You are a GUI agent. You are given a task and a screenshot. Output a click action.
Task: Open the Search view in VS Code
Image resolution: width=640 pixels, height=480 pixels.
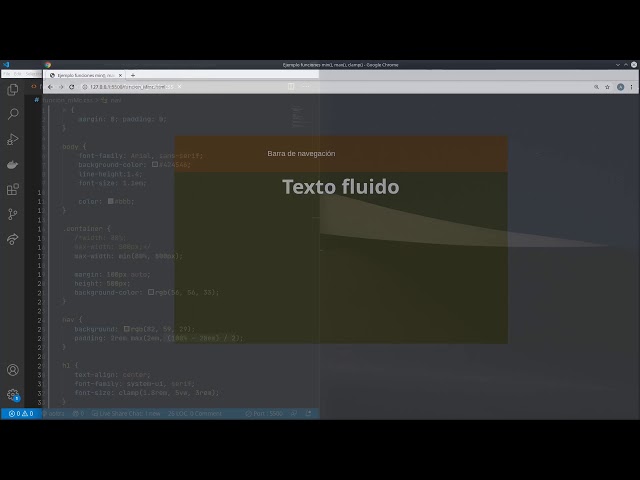[13, 114]
